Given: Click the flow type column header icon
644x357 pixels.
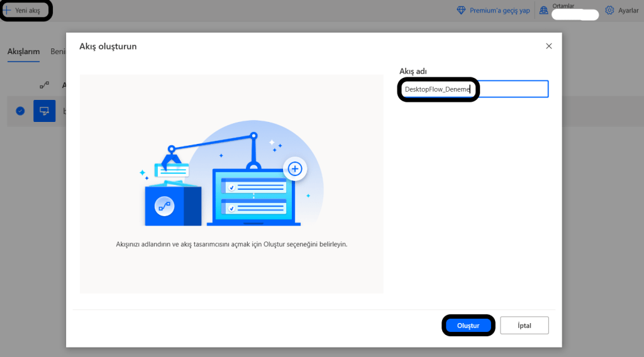Looking at the screenshot, I should click(44, 85).
